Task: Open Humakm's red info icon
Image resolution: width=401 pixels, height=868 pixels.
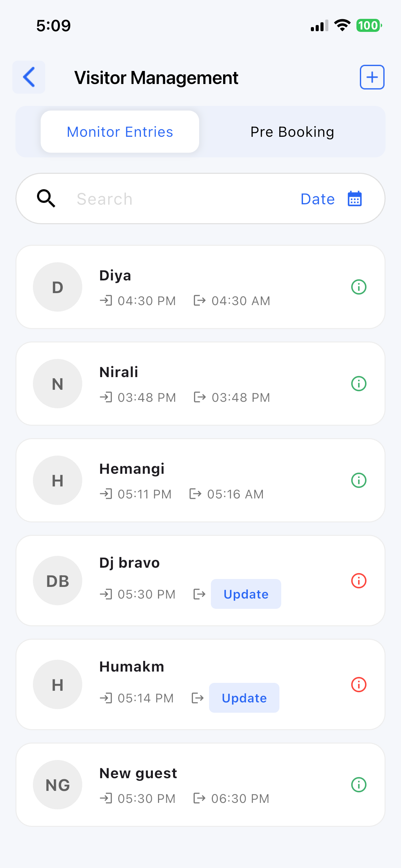Action: pos(359,685)
